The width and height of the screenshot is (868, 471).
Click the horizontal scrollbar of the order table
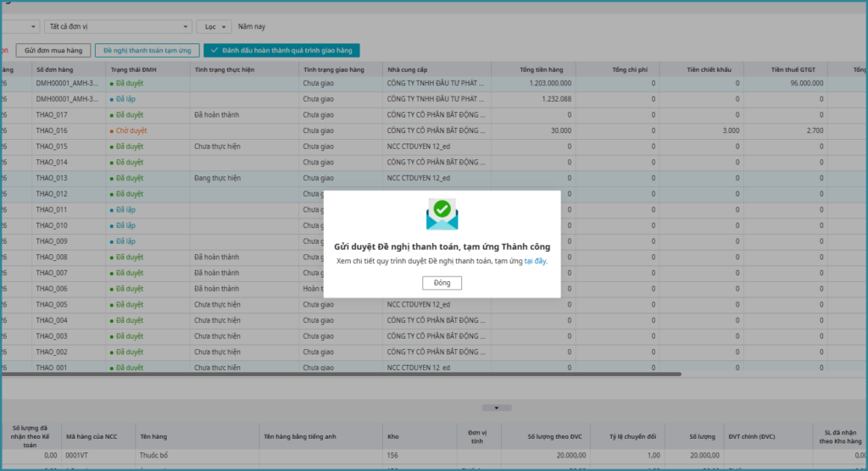pyautogui.click(x=341, y=374)
